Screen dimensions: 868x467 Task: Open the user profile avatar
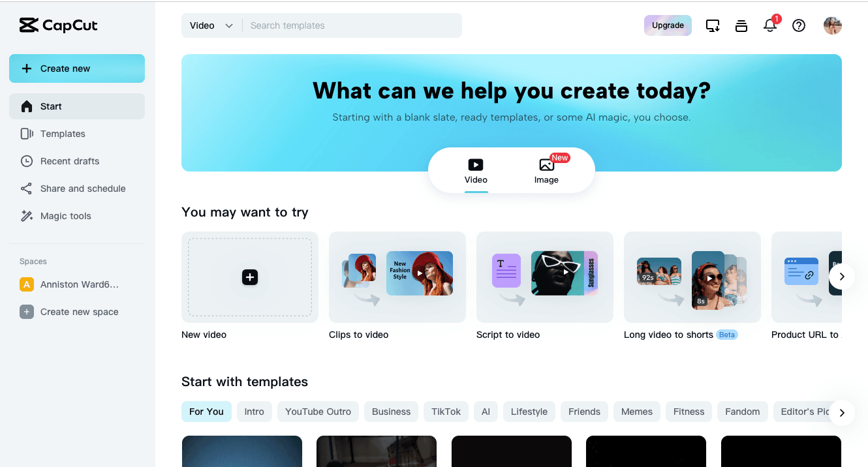pyautogui.click(x=833, y=26)
